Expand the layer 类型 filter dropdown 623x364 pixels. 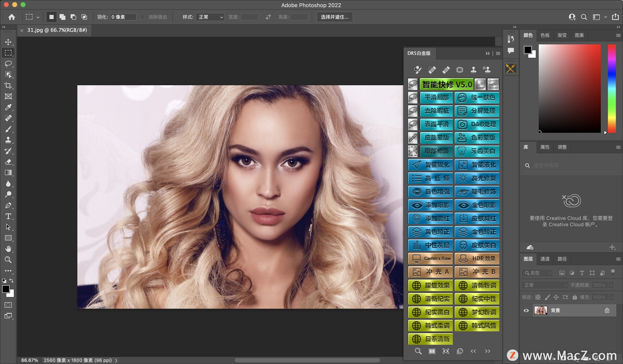[x=537, y=273]
